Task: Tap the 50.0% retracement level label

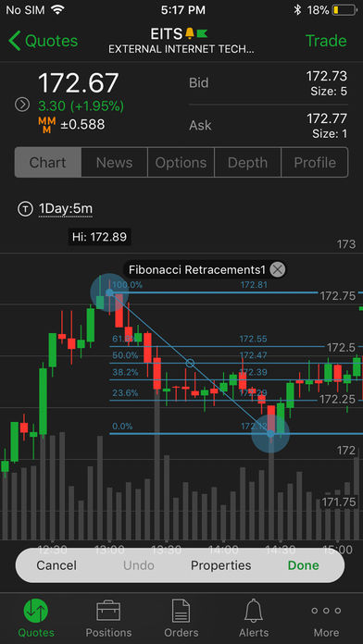Action: coord(125,355)
